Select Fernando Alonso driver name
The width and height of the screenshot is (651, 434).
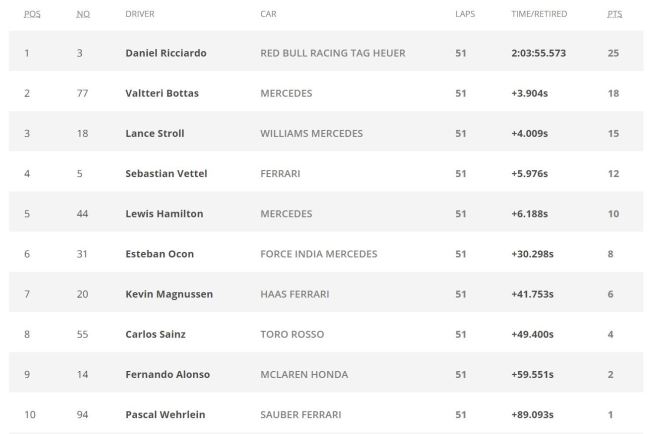tap(167, 374)
